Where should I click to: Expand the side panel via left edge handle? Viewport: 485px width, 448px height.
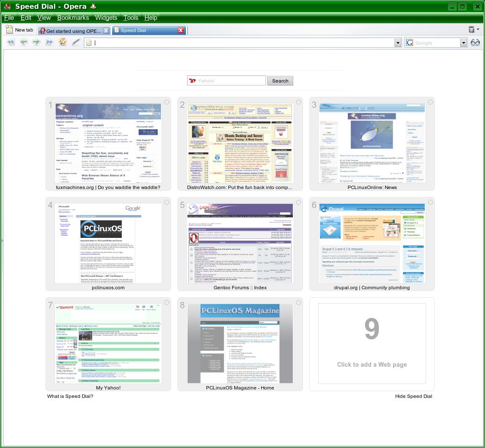(x=3, y=240)
